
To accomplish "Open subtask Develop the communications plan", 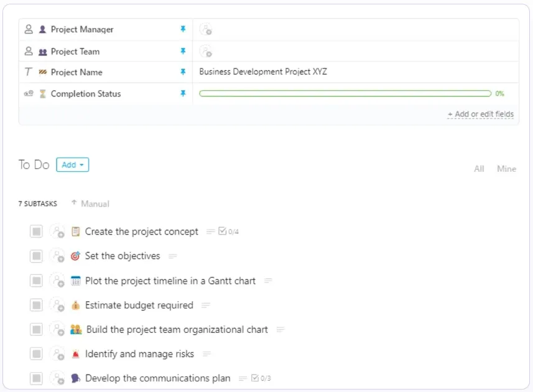I will [x=158, y=378].
